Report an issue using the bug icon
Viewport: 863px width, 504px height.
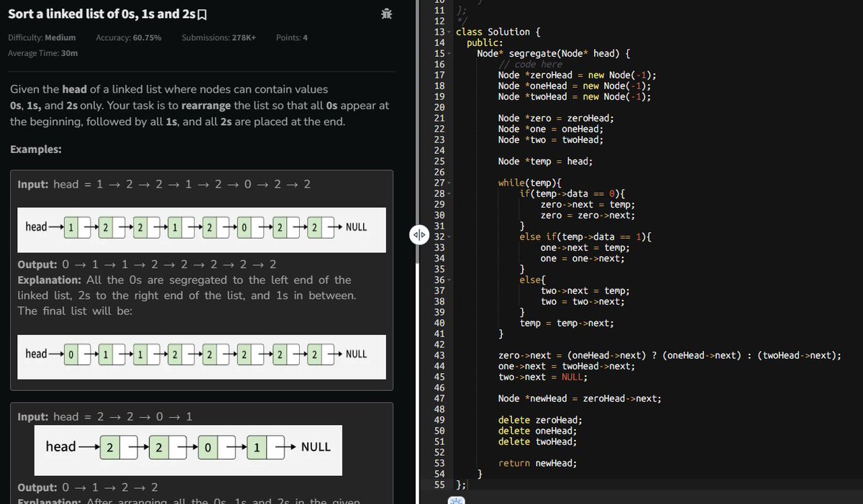(x=386, y=13)
